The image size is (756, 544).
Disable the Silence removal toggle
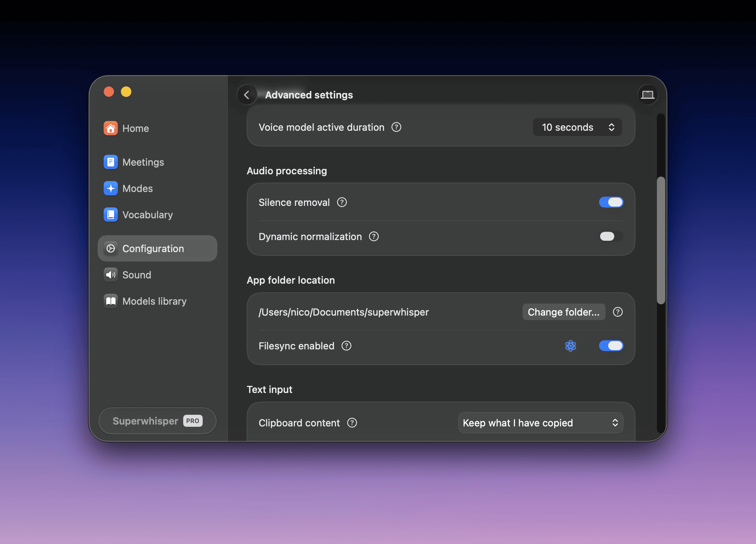[x=611, y=202]
